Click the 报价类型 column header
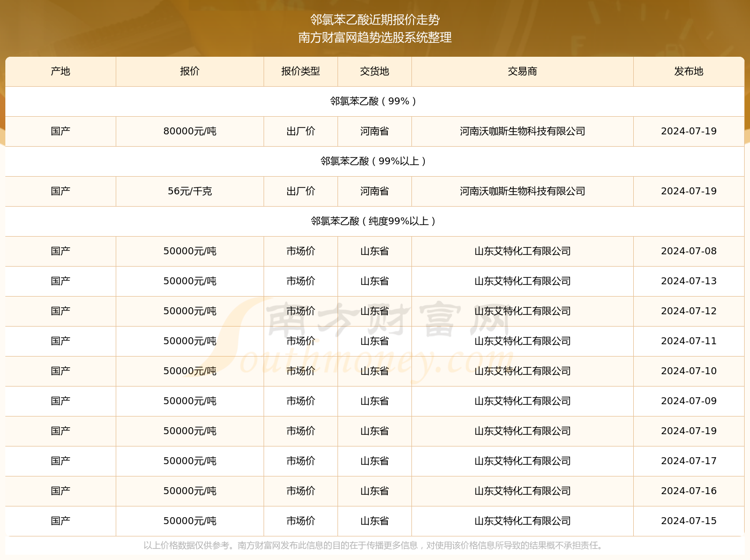Image resolution: width=750 pixels, height=560 pixels. pos(301,71)
